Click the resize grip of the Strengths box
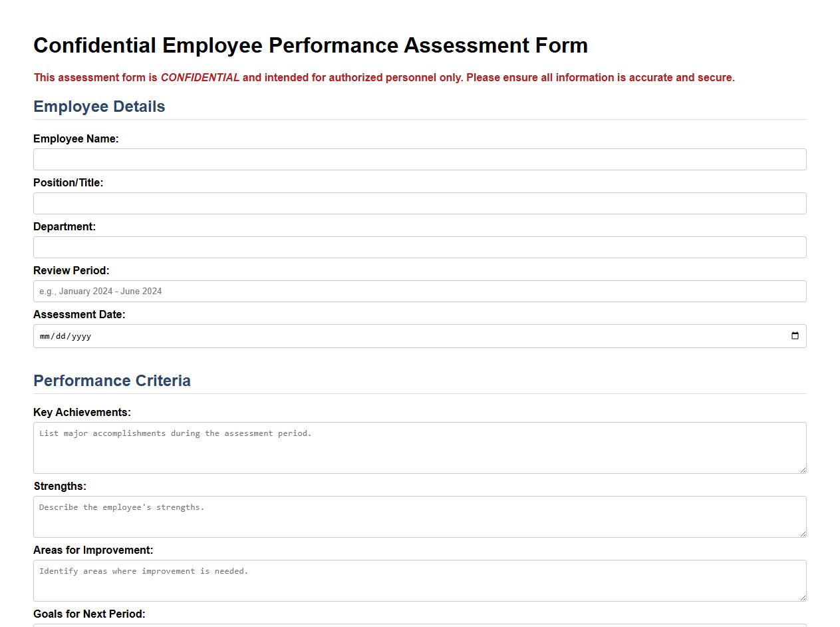The width and height of the screenshot is (840, 627). (x=803, y=534)
